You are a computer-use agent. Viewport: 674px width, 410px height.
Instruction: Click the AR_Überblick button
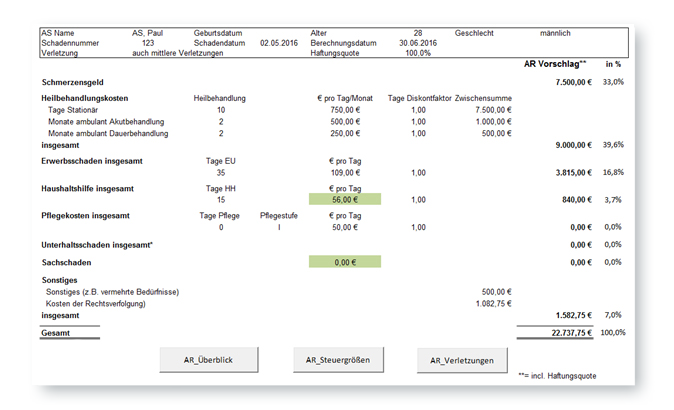tap(209, 360)
